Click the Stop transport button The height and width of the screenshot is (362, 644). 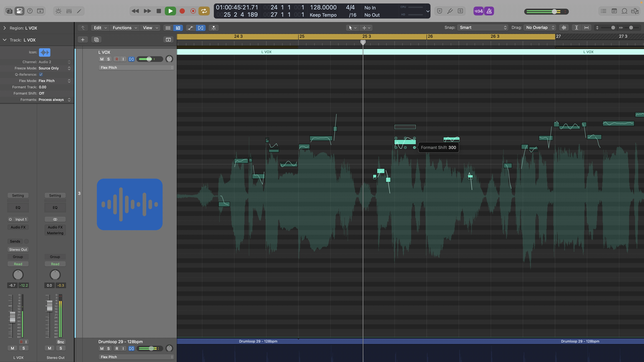tap(159, 11)
